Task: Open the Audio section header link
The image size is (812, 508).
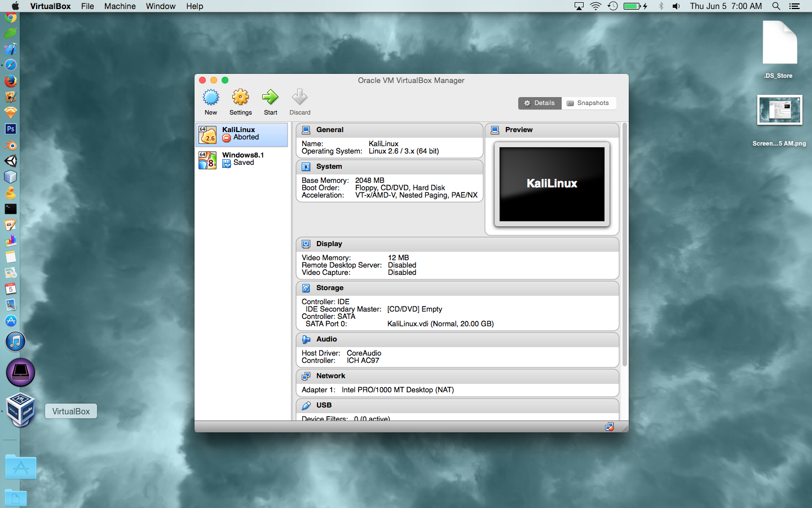Action: coord(326,339)
